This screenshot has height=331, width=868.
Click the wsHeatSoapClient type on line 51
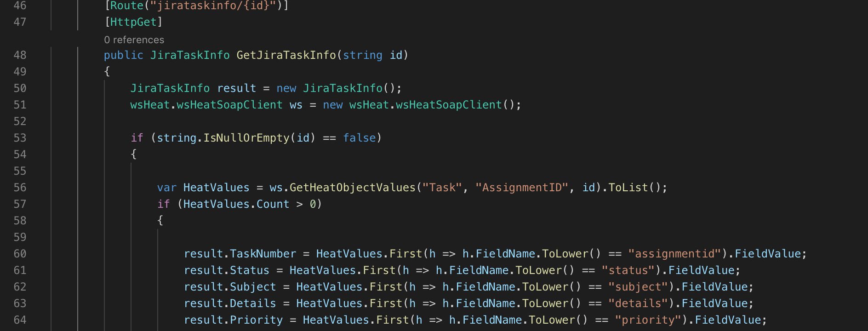point(229,105)
